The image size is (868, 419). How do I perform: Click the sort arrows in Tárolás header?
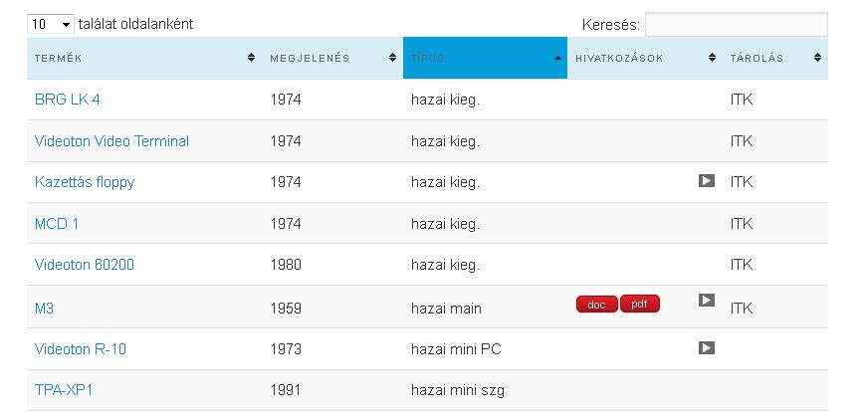pos(817,58)
